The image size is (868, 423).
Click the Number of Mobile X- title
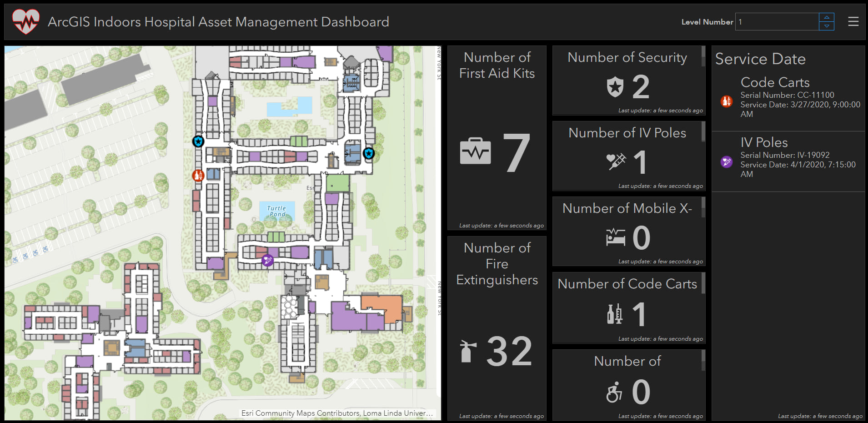[627, 208]
